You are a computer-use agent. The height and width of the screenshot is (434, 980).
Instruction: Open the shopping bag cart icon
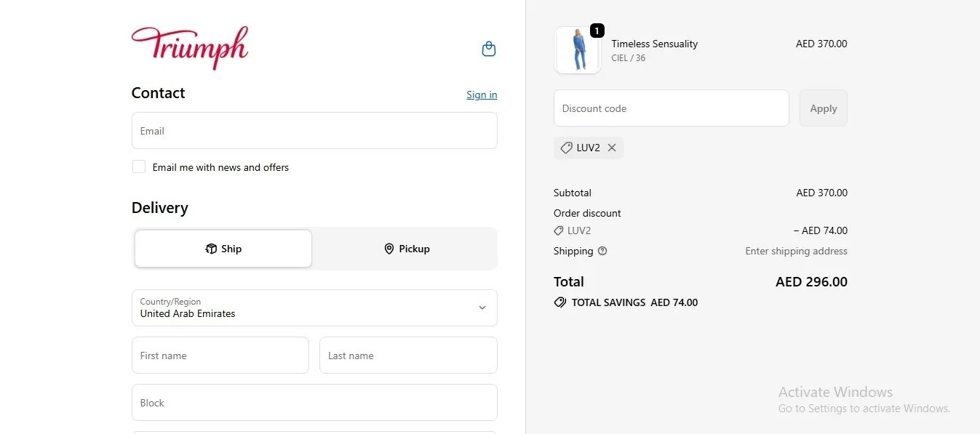coord(489,49)
